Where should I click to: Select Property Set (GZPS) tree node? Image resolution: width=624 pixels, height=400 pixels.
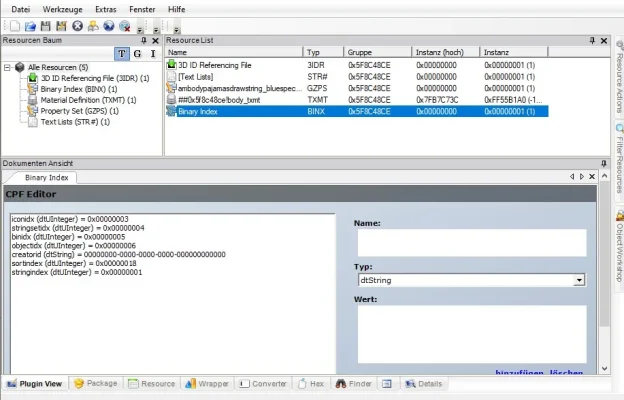click(80, 111)
